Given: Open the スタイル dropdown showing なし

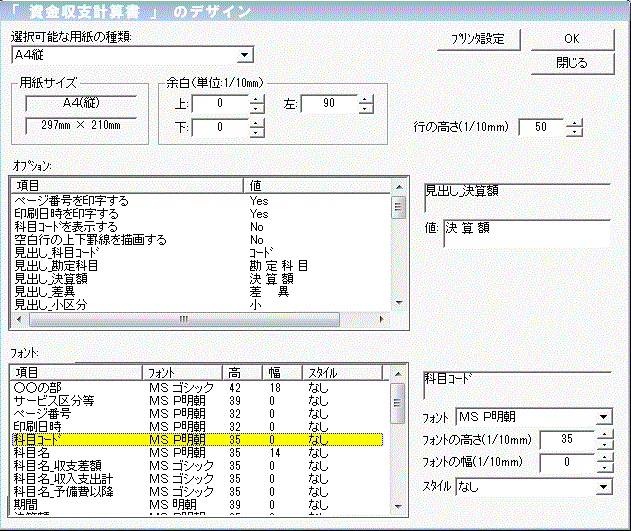Looking at the screenshot, I should (603, 487).
